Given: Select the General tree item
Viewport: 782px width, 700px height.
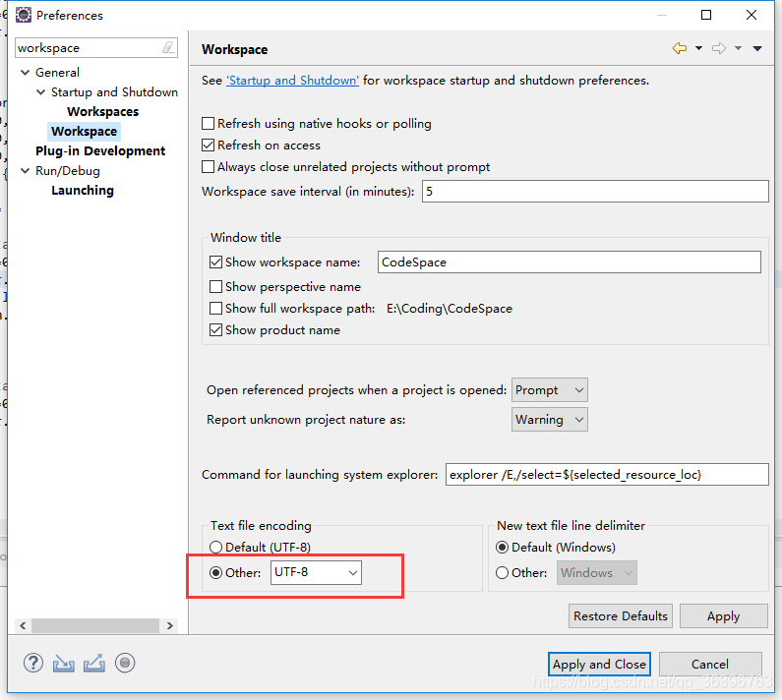Looking at the screenshot, I should coord(57,73).
